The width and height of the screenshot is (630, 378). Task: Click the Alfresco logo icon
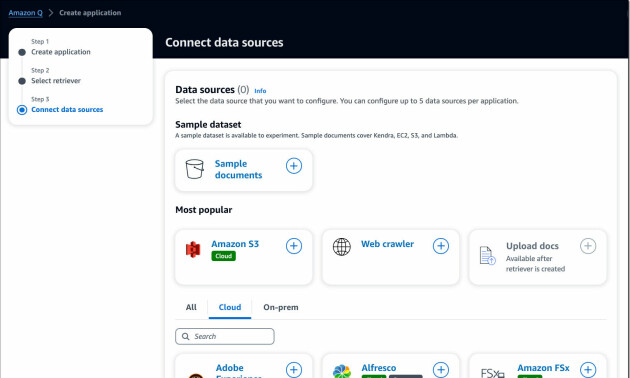click(342, 372)
